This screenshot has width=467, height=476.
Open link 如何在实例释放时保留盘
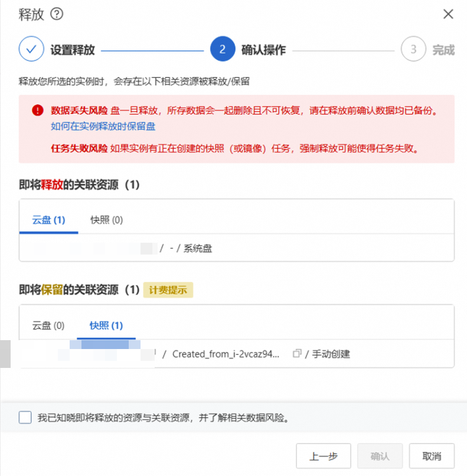(x=103, y=126)
